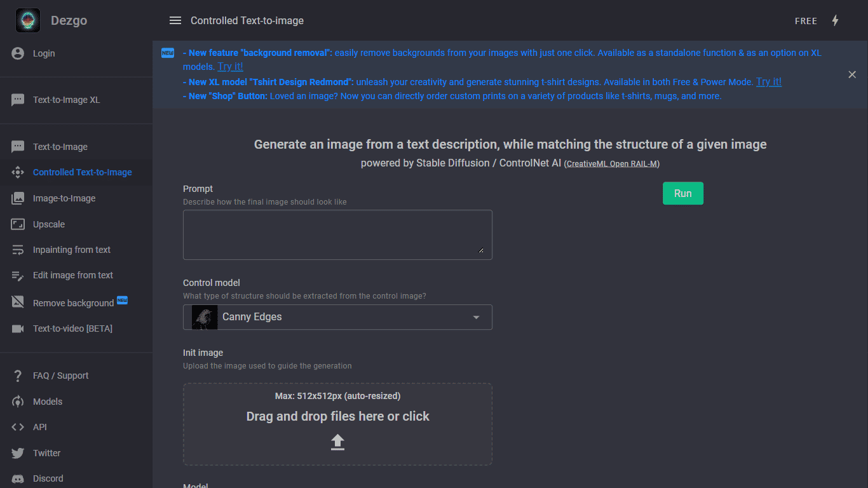868x488 pixels.
Task: Click the API code brackets icon
Action: pyautogui.click(x=18, y=427)
